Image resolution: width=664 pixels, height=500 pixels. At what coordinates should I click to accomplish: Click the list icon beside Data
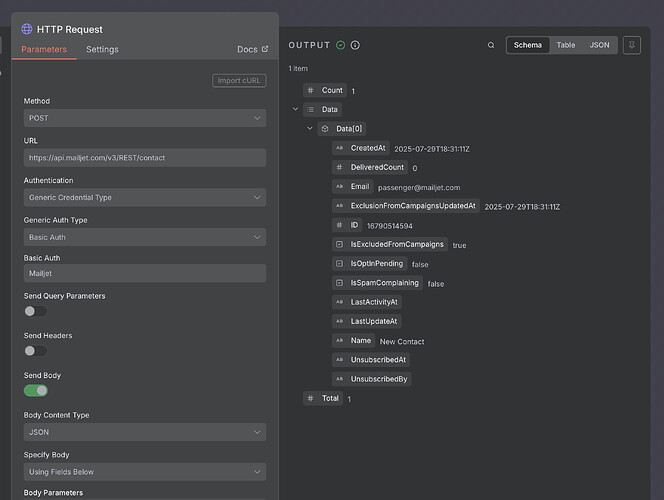coord(310,109)
